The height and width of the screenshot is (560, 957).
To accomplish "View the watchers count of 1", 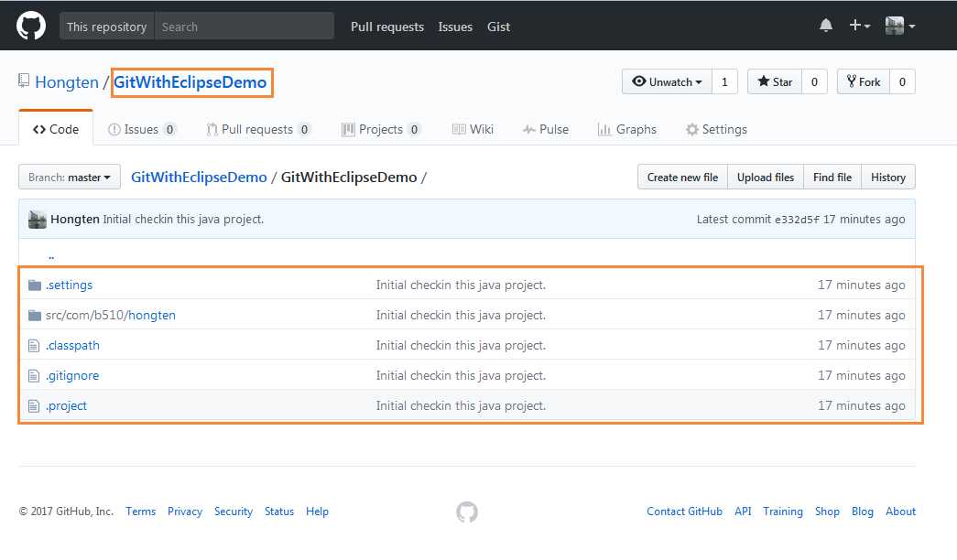I will (x=724, y=81).
